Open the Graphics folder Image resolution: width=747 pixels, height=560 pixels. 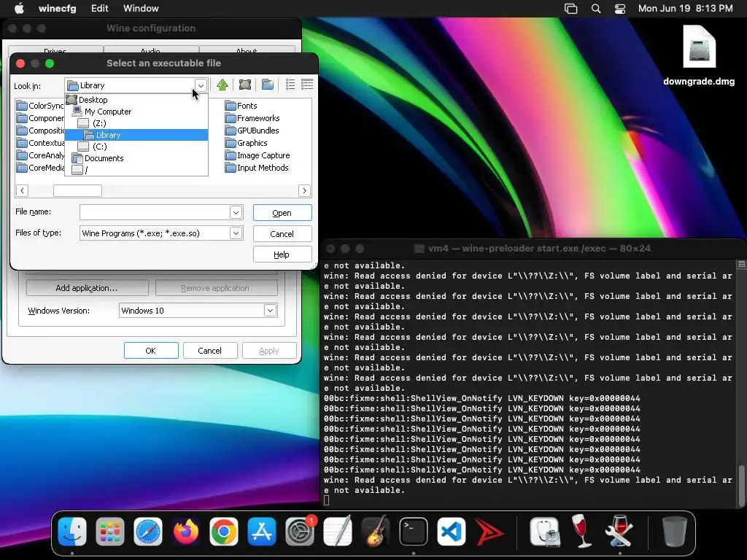point(247,143)
